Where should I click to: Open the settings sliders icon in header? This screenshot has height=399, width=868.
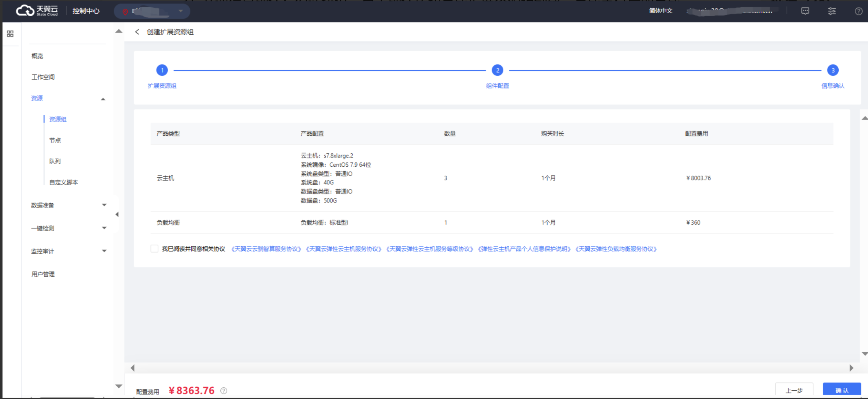[x=832, y=11]
